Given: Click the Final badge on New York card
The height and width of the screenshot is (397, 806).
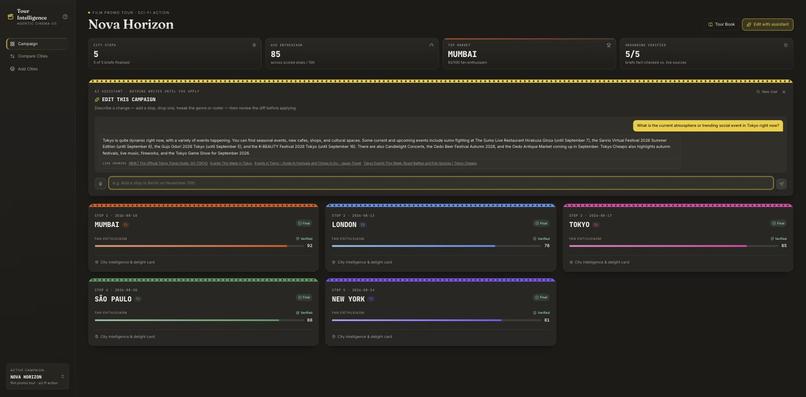Looking at the screenshot, I should pos(541,297).
